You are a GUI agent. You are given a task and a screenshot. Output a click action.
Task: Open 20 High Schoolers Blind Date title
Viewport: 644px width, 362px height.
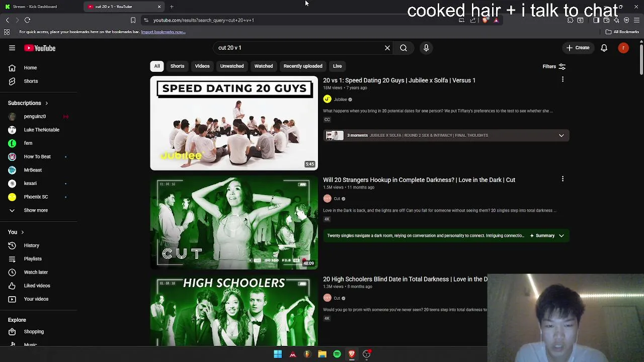click(405, 279)
